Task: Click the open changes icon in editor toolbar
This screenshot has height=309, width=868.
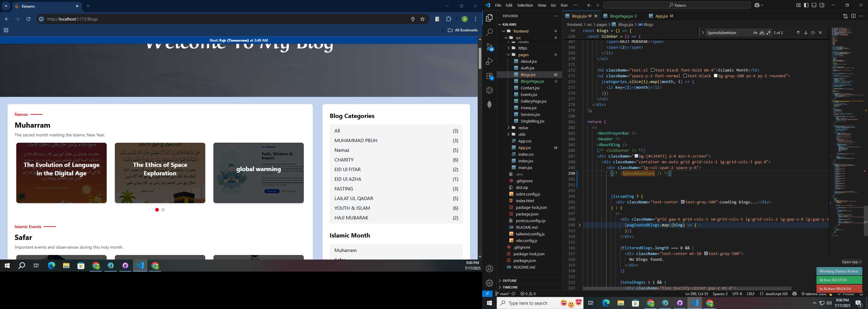Action: click(x=845, y=16)
